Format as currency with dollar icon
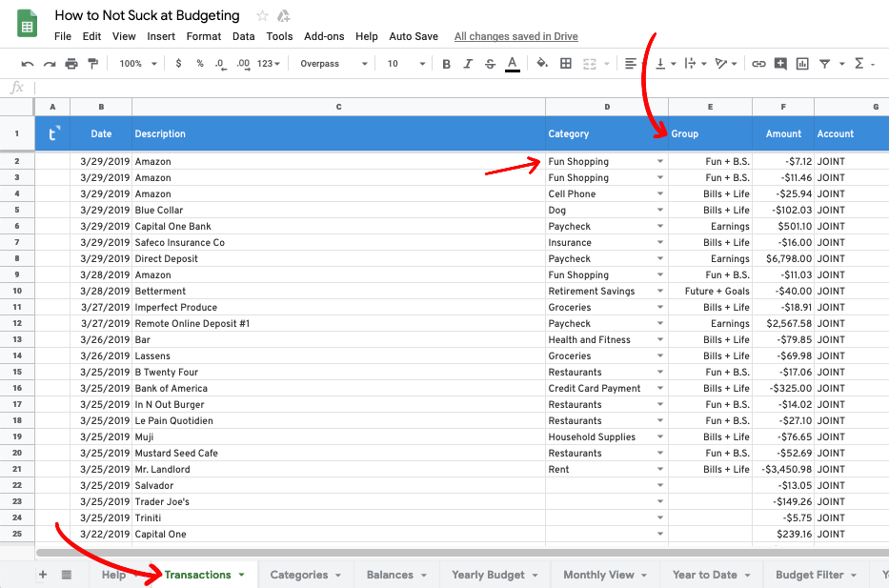889x588 pixels. coord(178,64)
